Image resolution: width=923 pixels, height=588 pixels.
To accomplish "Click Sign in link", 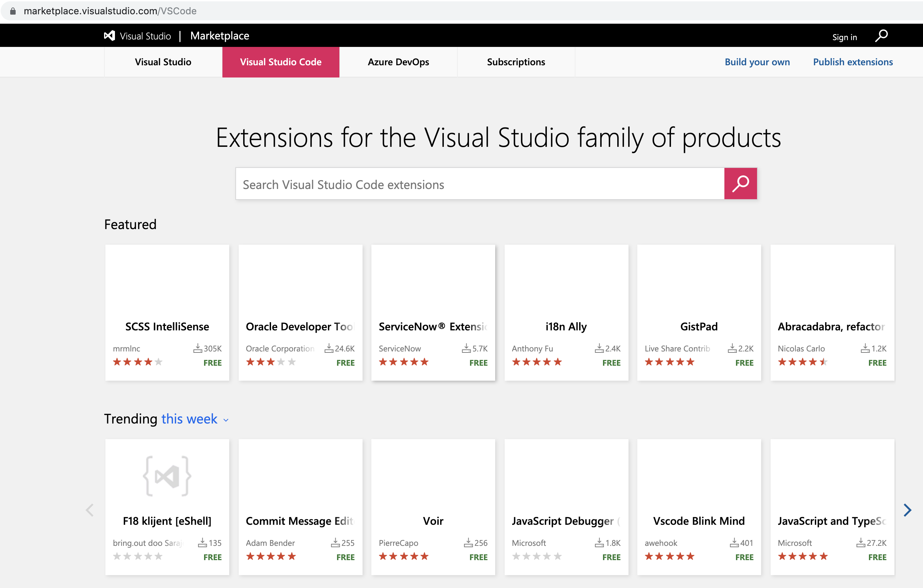I will pyautogui.click(x=844, y=37).
